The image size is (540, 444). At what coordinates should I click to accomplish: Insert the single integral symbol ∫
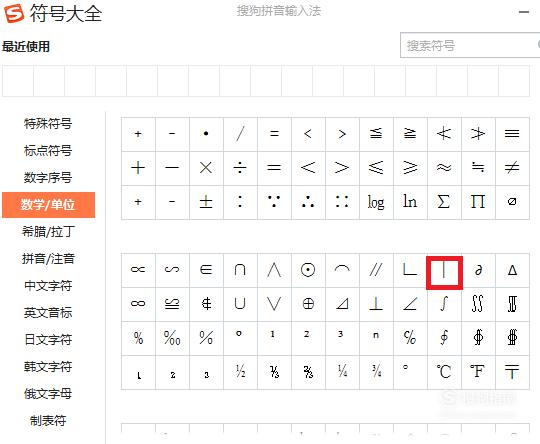coord(444,304)
